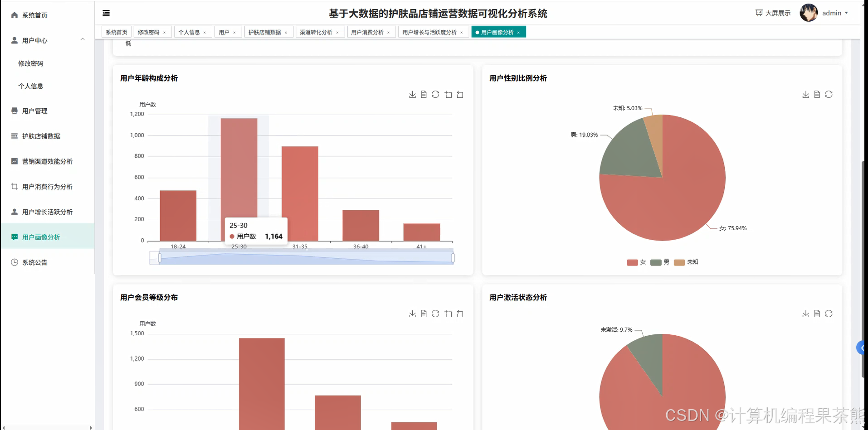Viewport: 868px width, 430px height.
Task: Click the clock icon beside 系统公告
Action: point(15,262)
